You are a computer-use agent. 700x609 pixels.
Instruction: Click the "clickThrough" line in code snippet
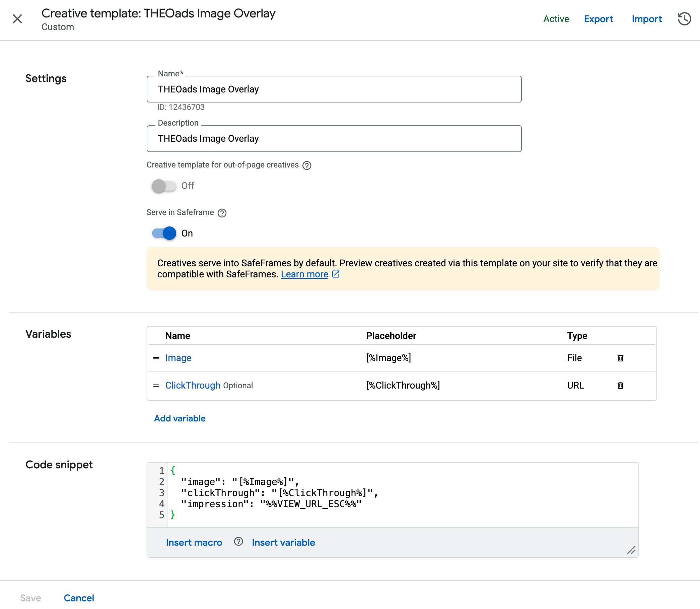click(279, 493)
